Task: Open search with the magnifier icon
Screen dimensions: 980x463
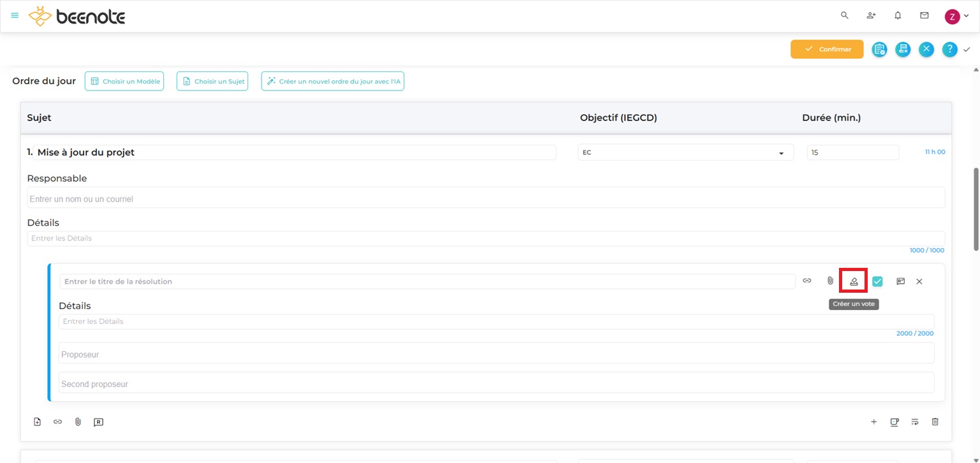Action: click(845, 15)
